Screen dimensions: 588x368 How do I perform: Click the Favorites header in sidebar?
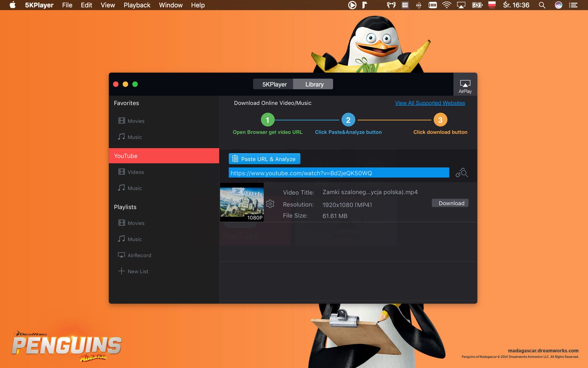(126, 103)
